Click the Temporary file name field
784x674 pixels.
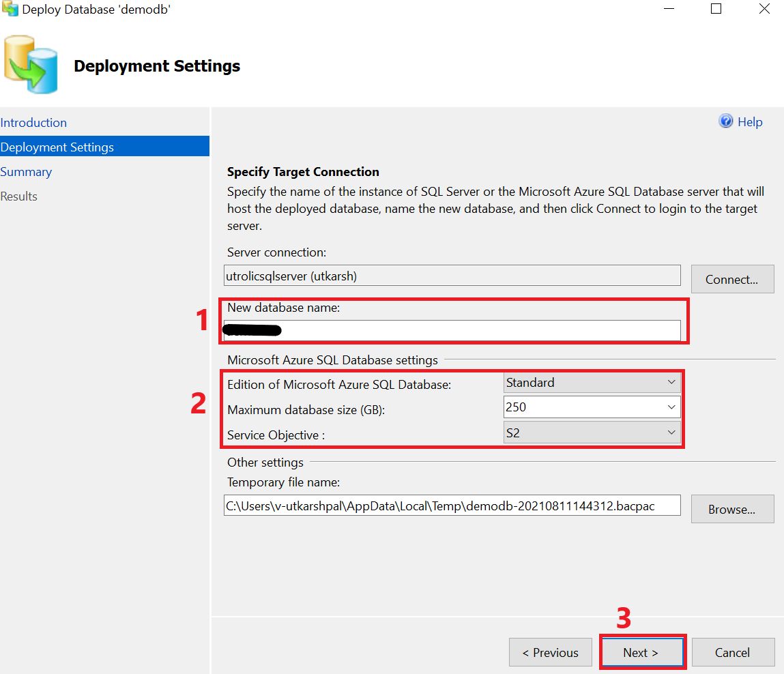point(452,505)
